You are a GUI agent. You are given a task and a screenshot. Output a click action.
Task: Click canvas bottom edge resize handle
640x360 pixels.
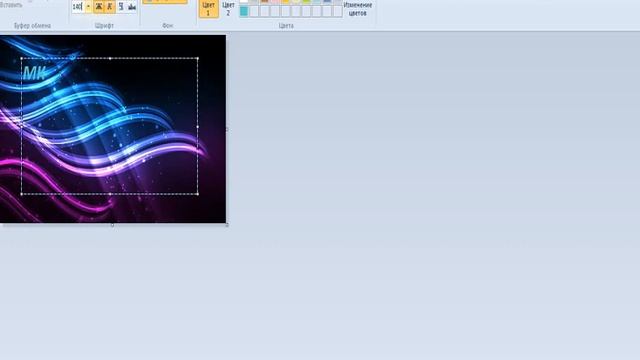click(x=113, y=224)
